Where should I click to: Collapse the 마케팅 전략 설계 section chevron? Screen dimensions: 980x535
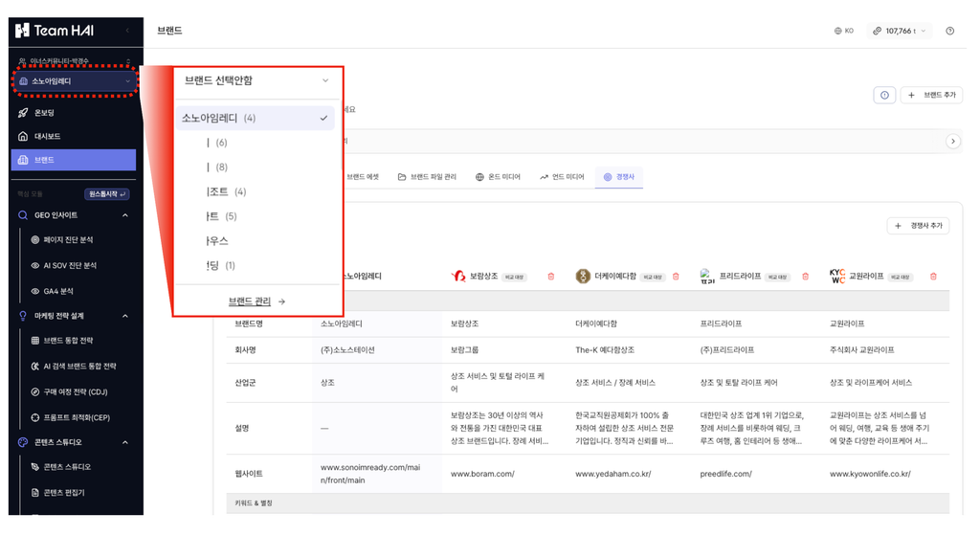125,316
